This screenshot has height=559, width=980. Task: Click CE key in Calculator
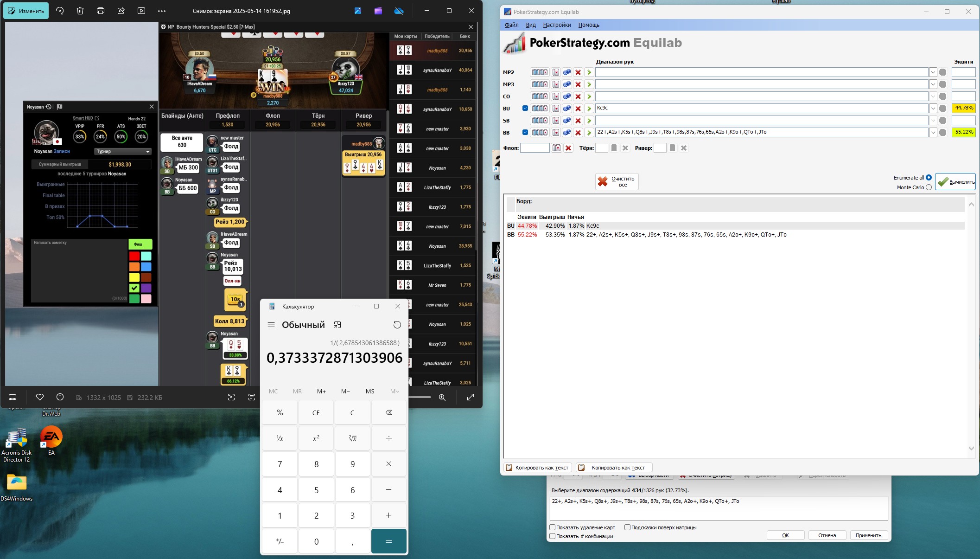(316, 412)
